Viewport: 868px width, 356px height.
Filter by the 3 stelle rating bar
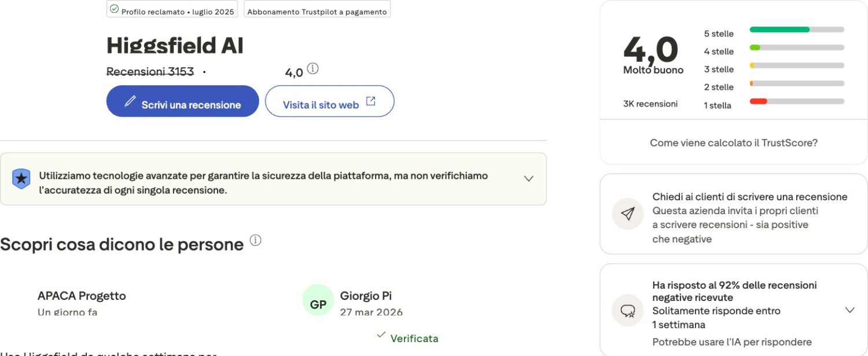click(x=797, y=65)
